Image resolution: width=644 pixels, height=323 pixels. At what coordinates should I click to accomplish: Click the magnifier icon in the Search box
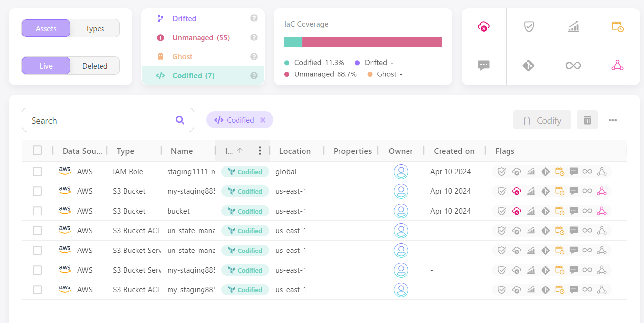(180, 120)
